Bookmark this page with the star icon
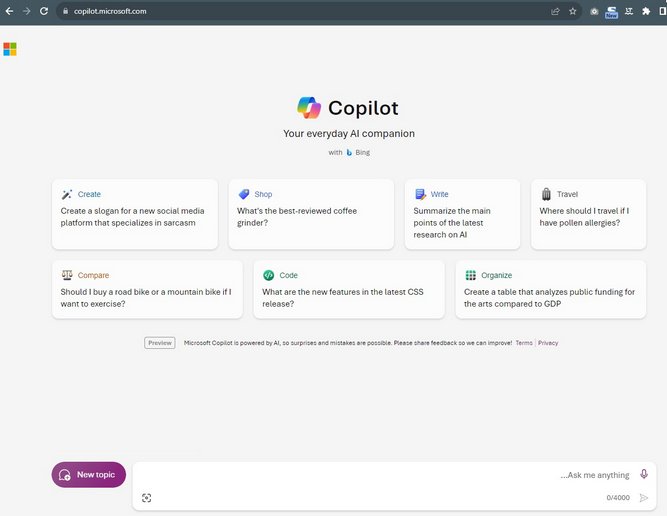The height and width of the screenshot is (516, 667). (x=573, y=11)
